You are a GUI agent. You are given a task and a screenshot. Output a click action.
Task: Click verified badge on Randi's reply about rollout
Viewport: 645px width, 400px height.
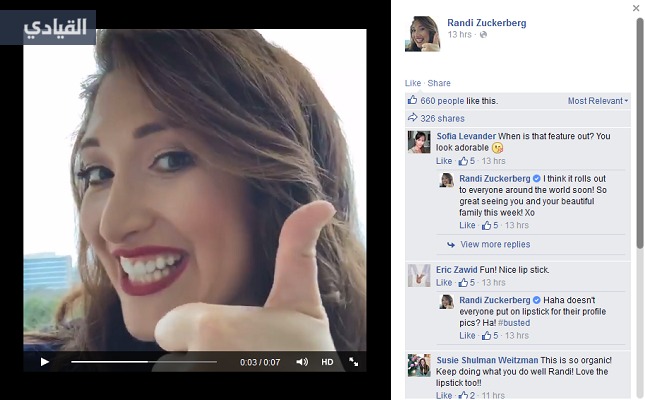(x=536, y=179)
